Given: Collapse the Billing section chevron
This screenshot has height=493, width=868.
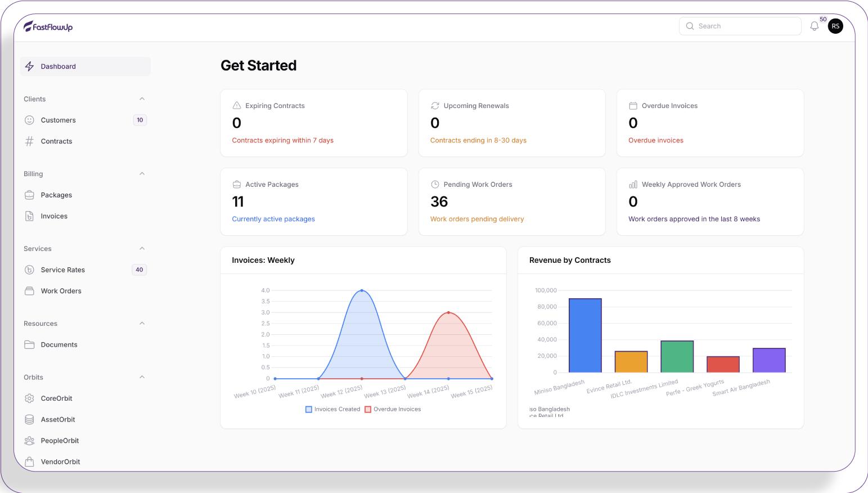Looking at the screenshot, I should tap(142, 174).
